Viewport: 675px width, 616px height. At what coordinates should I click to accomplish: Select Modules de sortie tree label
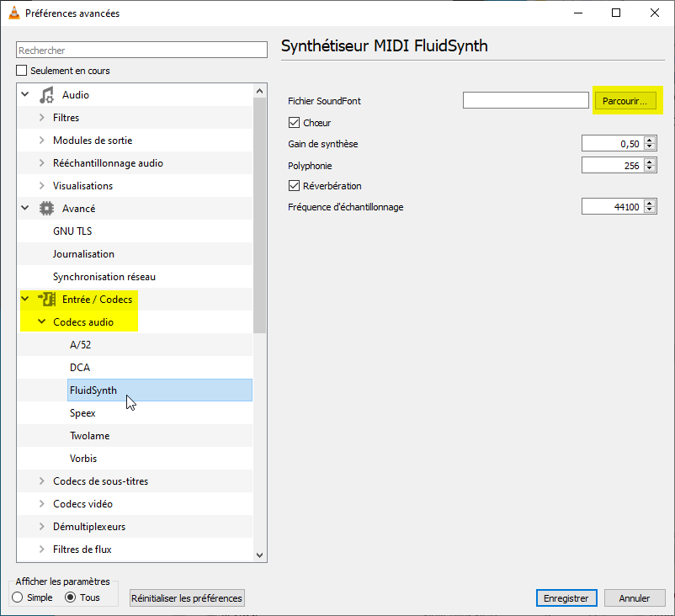93,141
